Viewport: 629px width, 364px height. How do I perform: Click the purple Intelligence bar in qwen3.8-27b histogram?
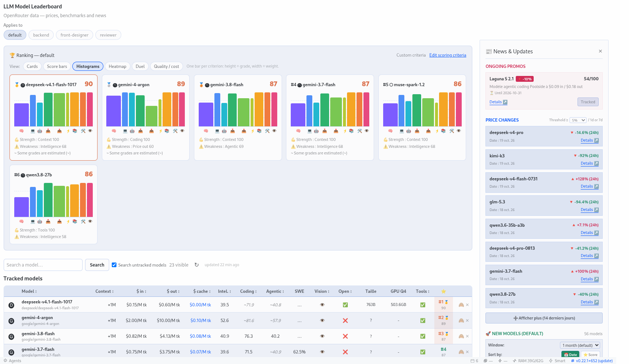[22, 207]
